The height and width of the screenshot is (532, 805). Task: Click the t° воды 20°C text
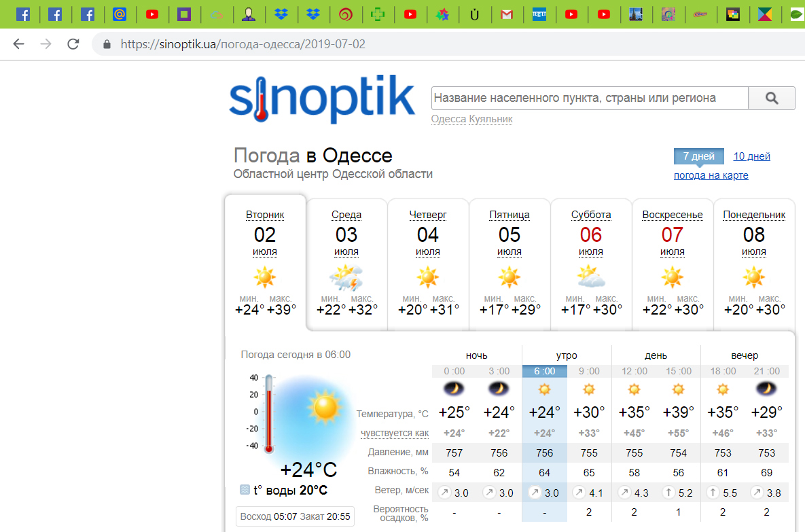click(x=290, y=491)
